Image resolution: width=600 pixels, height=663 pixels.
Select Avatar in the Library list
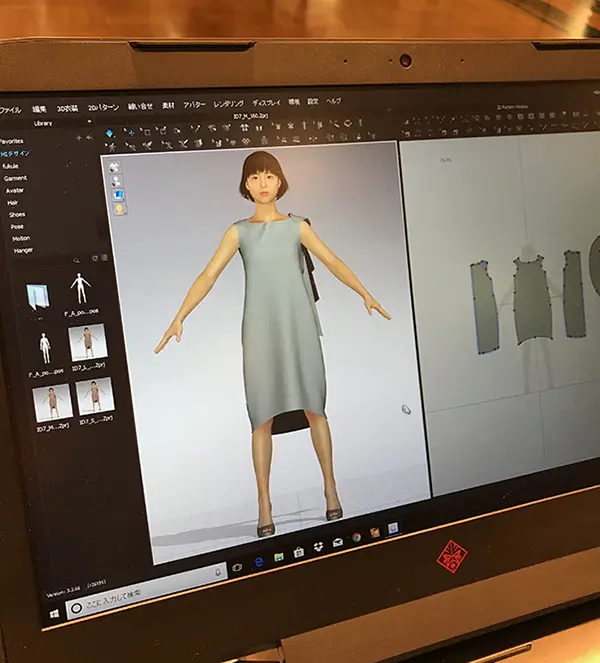click(15, 190)
